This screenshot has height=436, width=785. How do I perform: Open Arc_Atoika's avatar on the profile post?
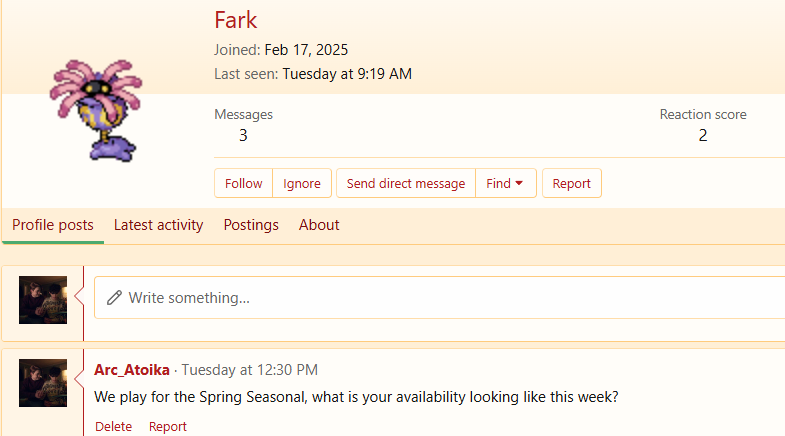coord(43,383)
